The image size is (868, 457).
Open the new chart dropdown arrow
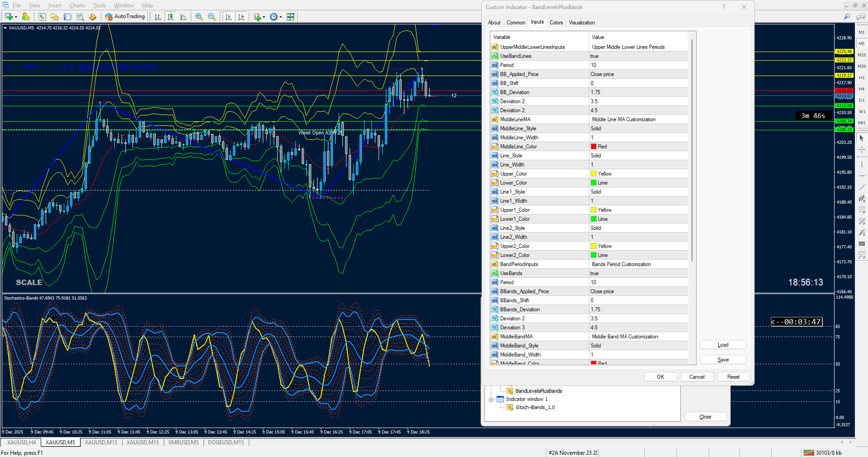16,17
